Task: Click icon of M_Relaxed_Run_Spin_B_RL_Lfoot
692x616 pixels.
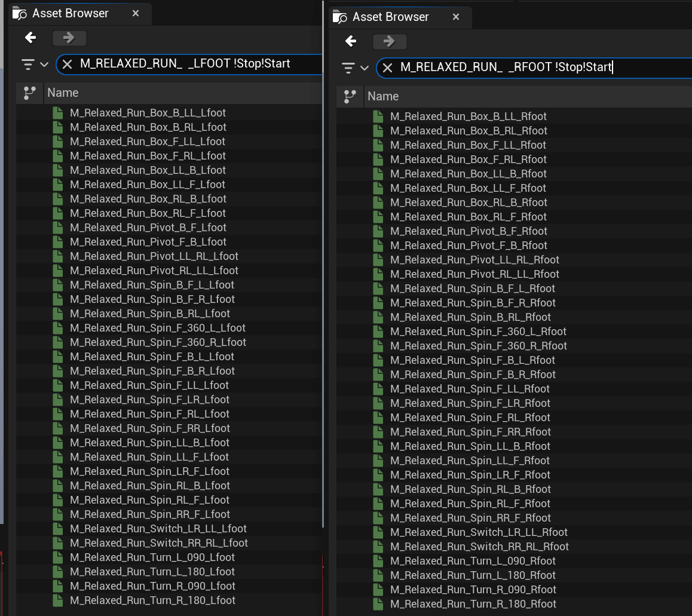Action: click(x=58, y=314)
